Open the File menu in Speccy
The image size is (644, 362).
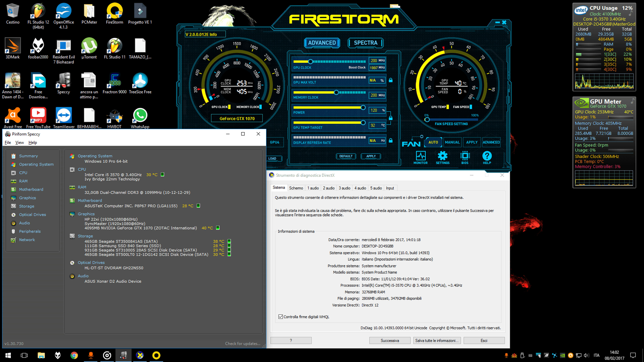click(8, 142)
